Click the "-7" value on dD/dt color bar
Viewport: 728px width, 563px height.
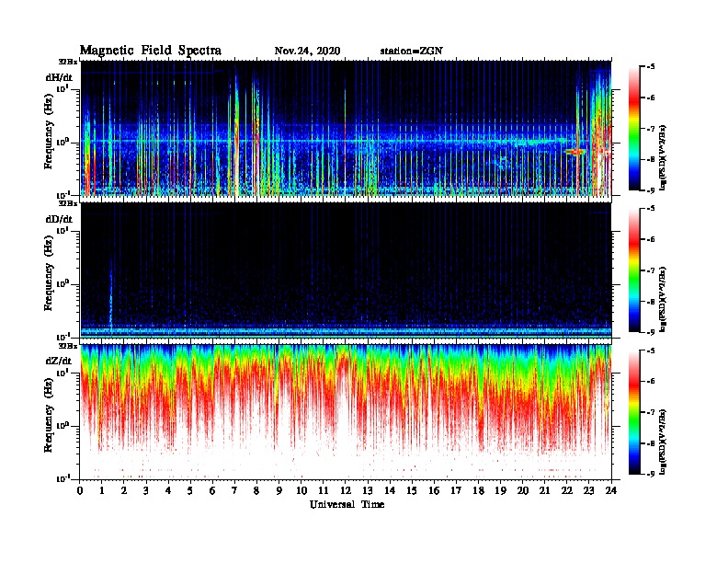tap(651, 270)
